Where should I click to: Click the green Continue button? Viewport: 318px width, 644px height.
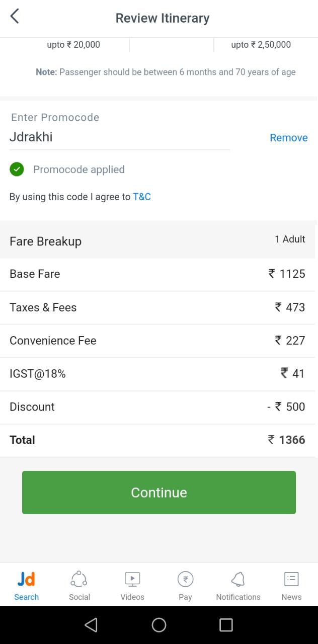point(159,493)
